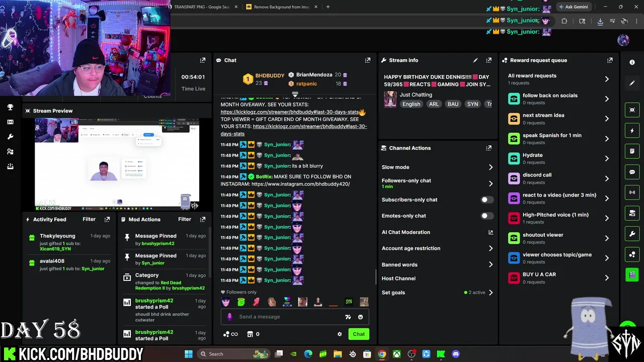Open discord call reward row
The image size is (644, 362).
pyautogui.click(x=558, y=178)
